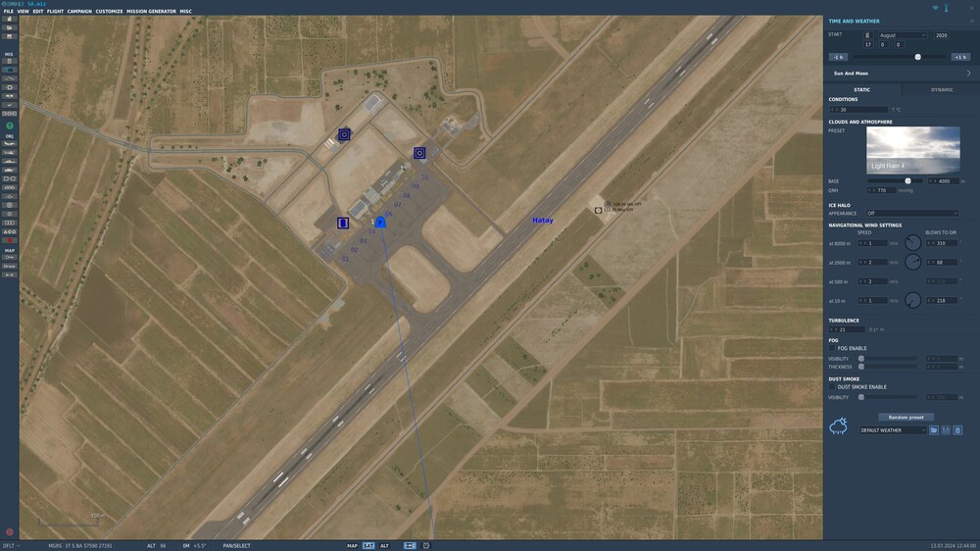Select the player aircraft marker on apron
Image resolution: width=980 pixels, height=551 pixels.
pos(380,222)
